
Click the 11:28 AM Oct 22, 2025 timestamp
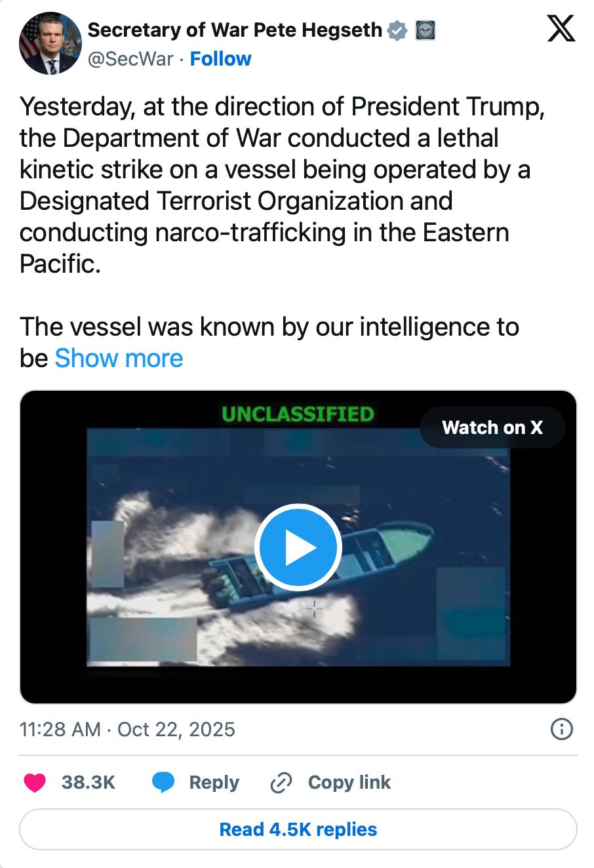(x=127, y=729)
